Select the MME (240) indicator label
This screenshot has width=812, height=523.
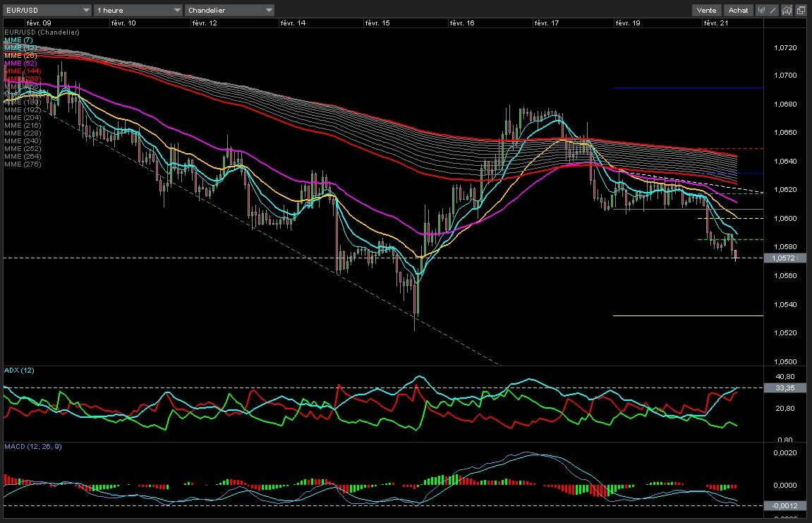[x=23, y=141]
